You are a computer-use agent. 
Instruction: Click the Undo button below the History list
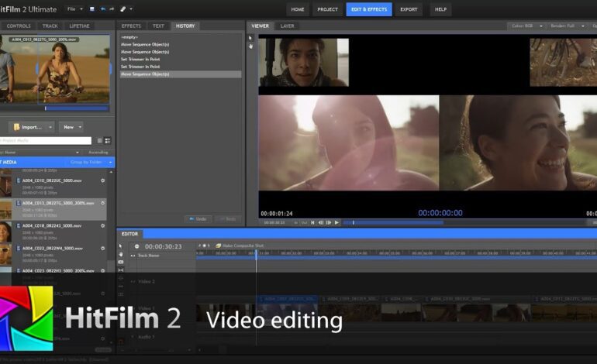(x=198, y=218)
